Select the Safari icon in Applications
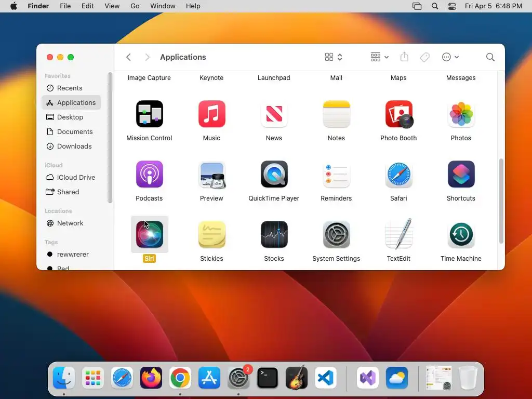 click(398, 175)
